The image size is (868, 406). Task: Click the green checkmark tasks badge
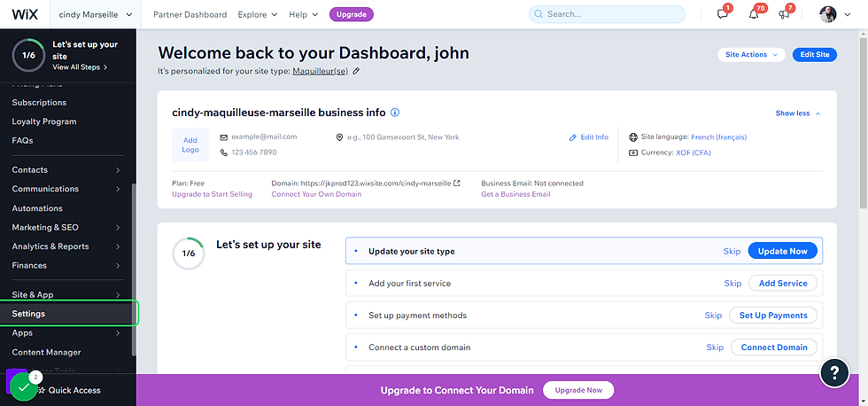24,387
